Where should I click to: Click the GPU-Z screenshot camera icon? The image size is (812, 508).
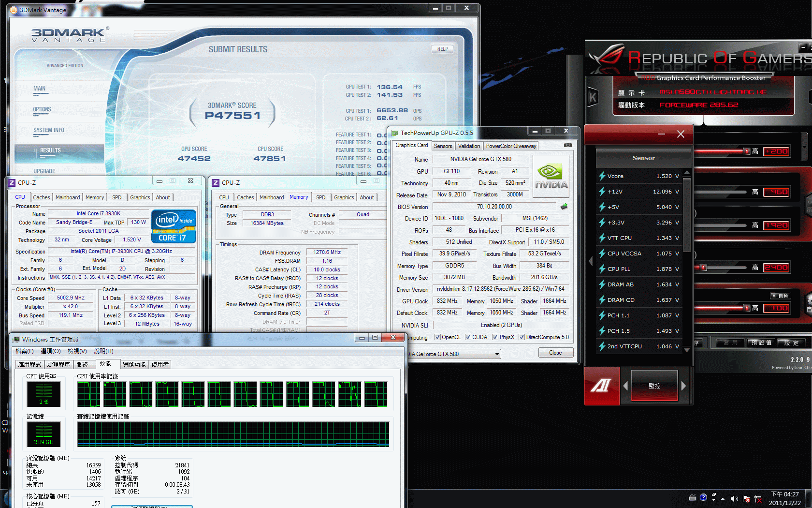(568, 145)
